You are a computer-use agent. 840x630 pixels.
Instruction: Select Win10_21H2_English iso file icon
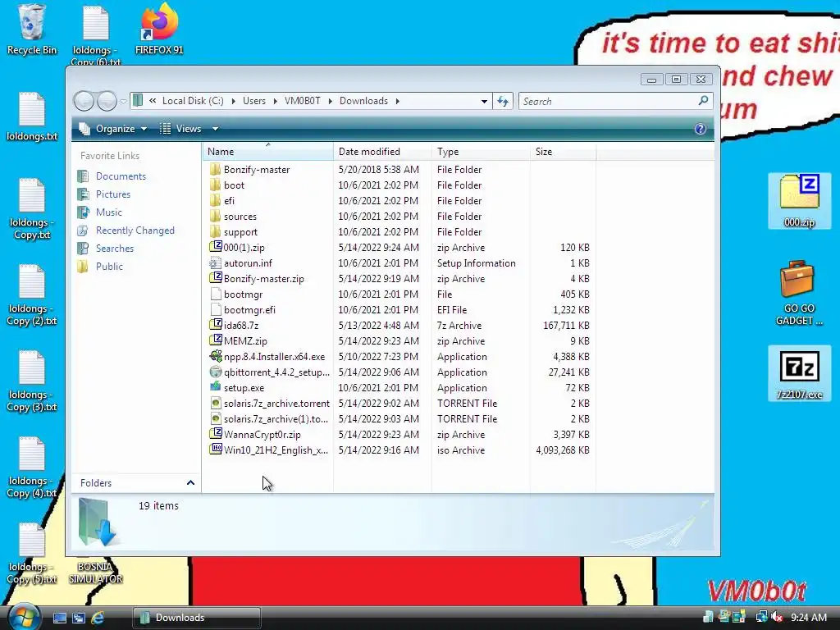[x=215, y=450]
